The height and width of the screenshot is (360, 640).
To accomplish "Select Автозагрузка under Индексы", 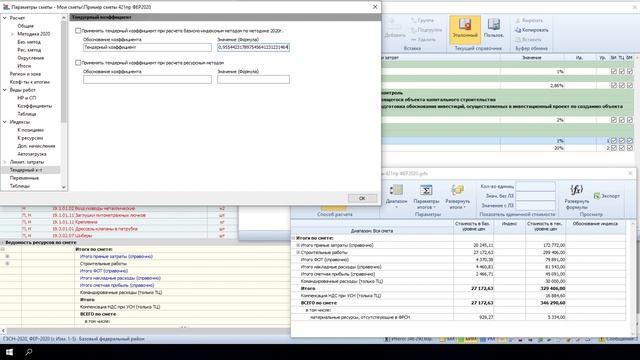I will click(32, 154).
